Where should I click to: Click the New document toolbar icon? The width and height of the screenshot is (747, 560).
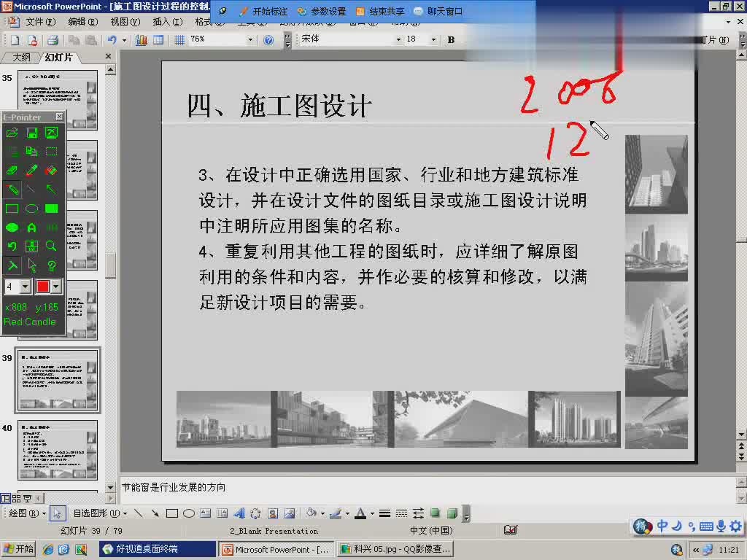pos(15,40)
